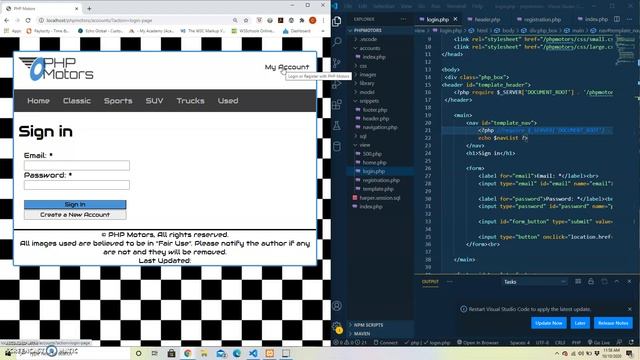Open navigation.php in the file tree
The width and height of the screenshot is (640, 360).
[x=380, y=127]
